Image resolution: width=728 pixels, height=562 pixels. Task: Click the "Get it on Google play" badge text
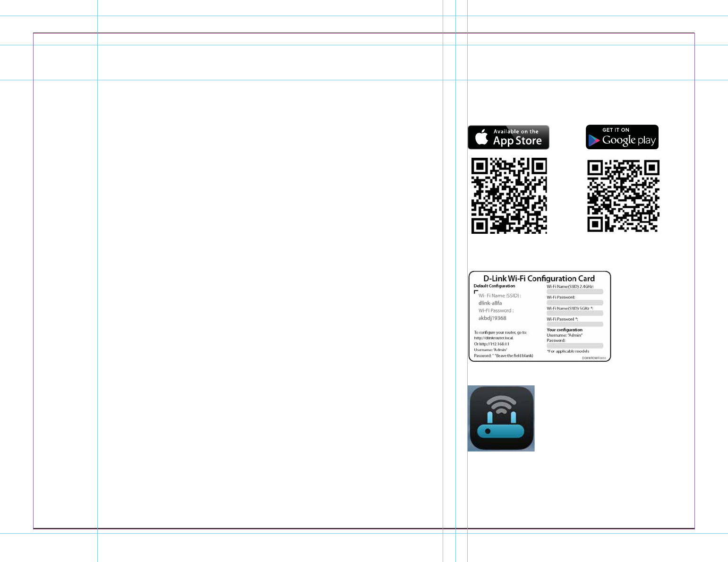coord(629,137)
